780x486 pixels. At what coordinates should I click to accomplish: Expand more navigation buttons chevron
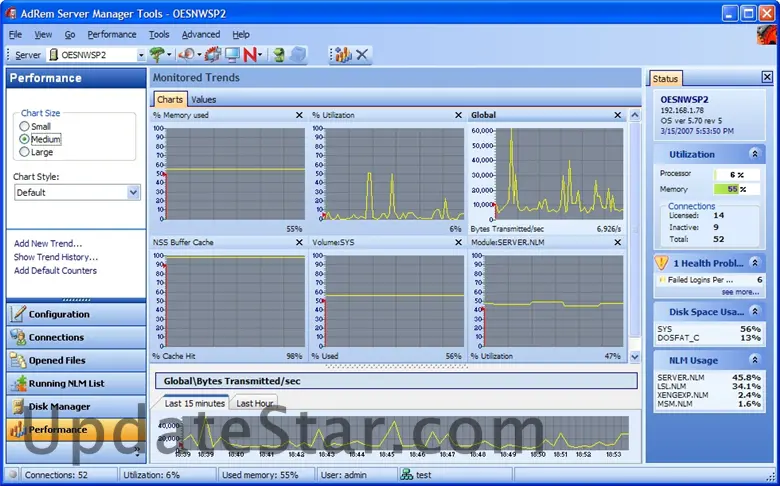(x=137, y=450)
